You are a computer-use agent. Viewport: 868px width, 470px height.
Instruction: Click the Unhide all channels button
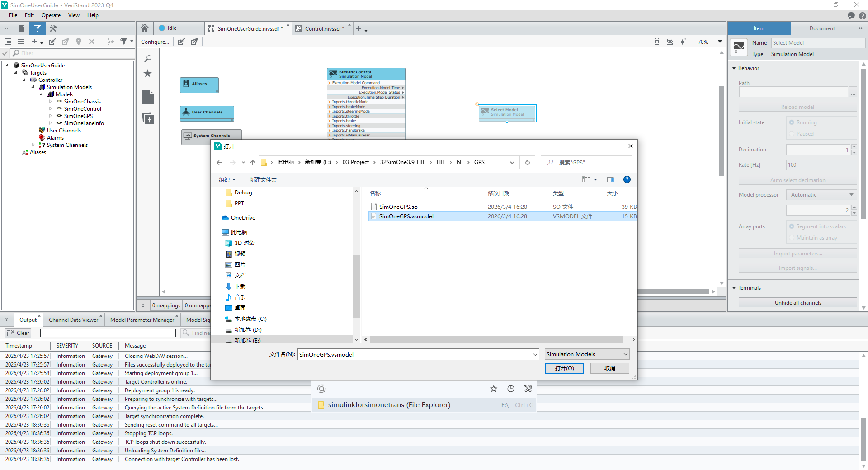[x=798, y=303]
